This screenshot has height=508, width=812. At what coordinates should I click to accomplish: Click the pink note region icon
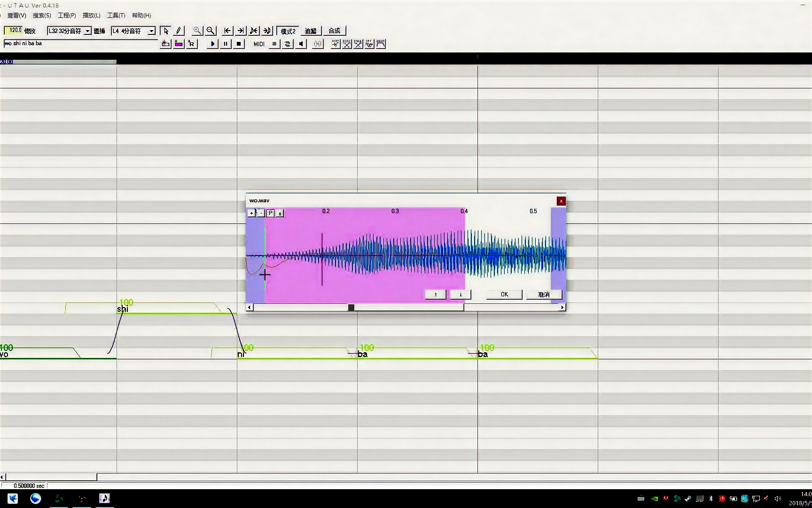pyautogui.click(x=179, y=44)
